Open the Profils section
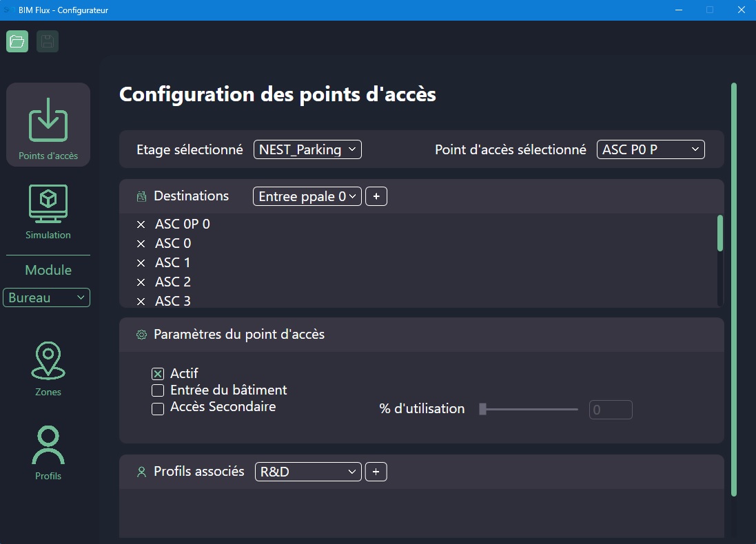Viewport: 756px width, 544px height. pos(48,453)
